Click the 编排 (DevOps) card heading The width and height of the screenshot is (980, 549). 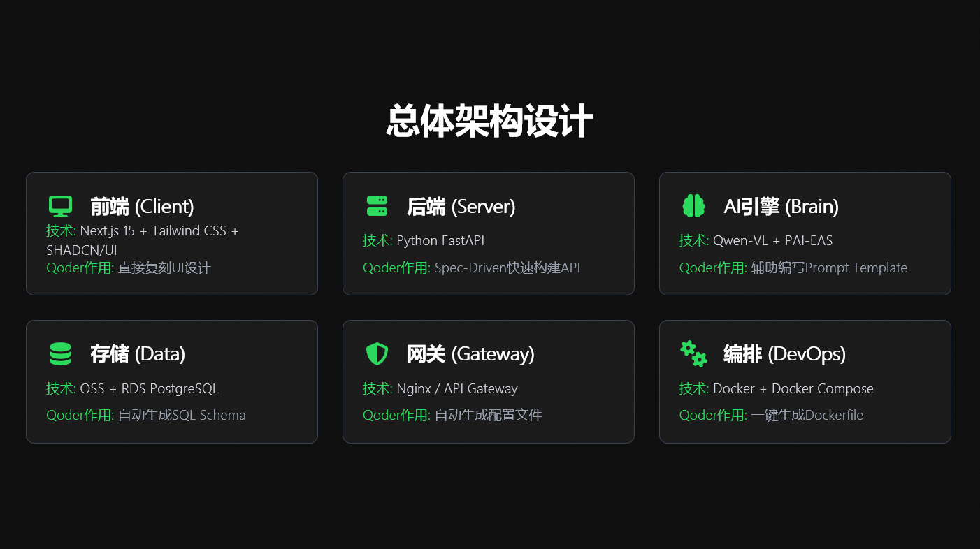coord(784,354)
